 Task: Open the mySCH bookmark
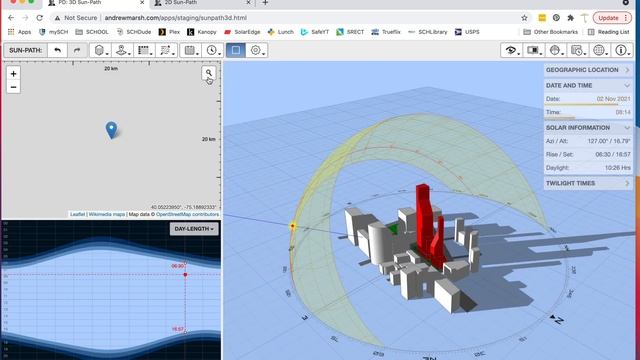pyautogui.click(x=53, y=32)
